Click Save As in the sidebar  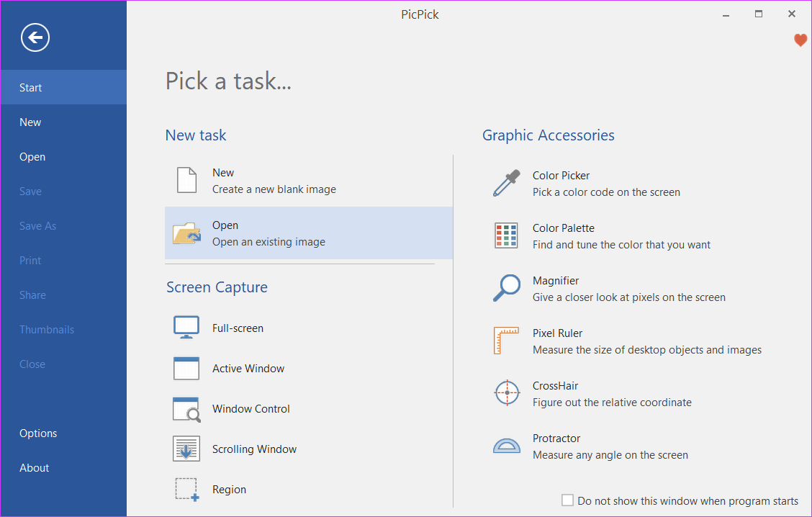tap(63, 226)
